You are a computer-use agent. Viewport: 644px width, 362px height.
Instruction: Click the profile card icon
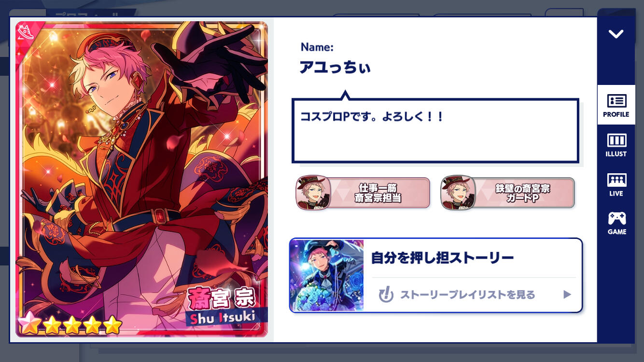[x=616, y=100]
